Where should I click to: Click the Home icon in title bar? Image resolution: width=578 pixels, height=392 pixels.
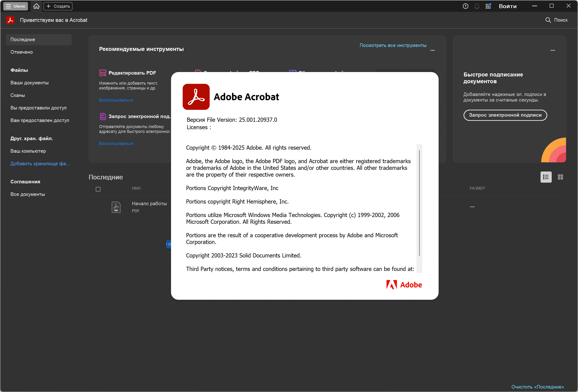(x=36, y=6)
